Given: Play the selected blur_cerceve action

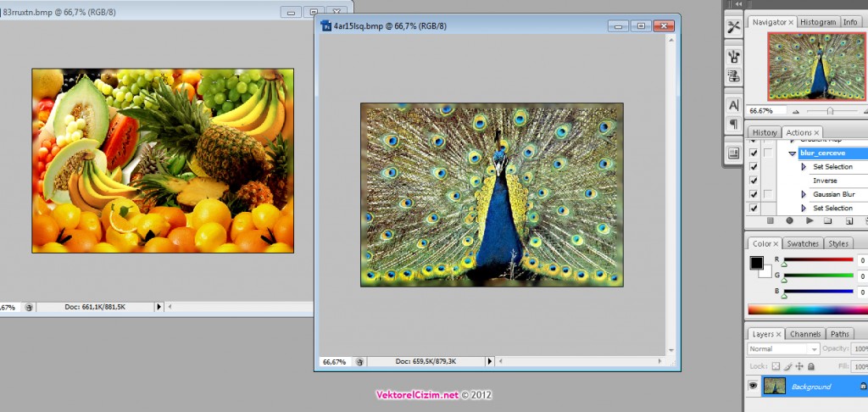Looking at the screenshot, I should click(810, 221).
